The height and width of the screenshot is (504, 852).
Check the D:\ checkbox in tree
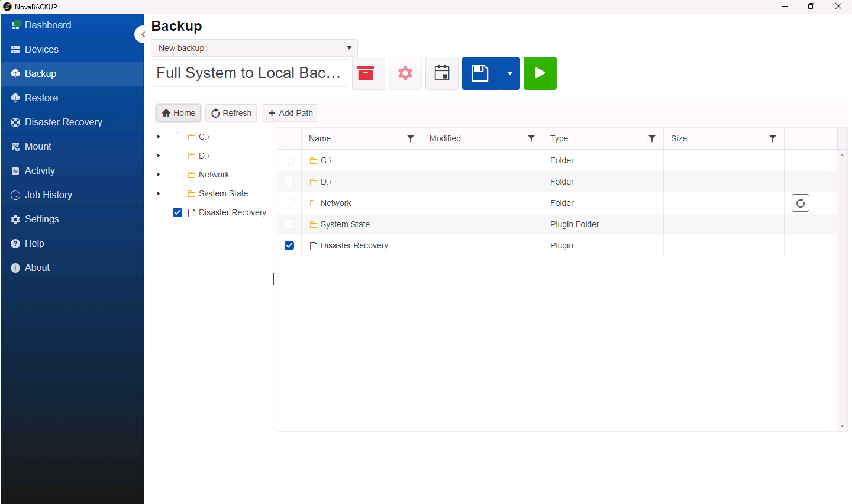pyautogui.click(x=177, y=156)
